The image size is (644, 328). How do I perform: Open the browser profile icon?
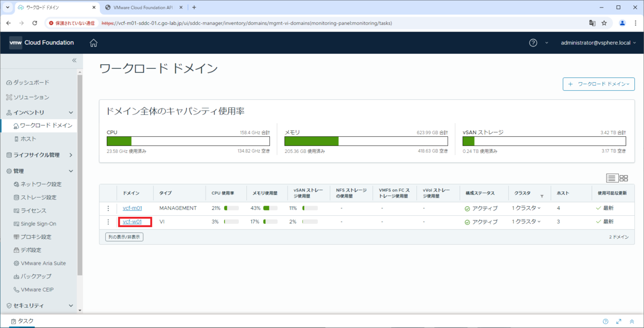pyautogui.click(x=622, y=23)
